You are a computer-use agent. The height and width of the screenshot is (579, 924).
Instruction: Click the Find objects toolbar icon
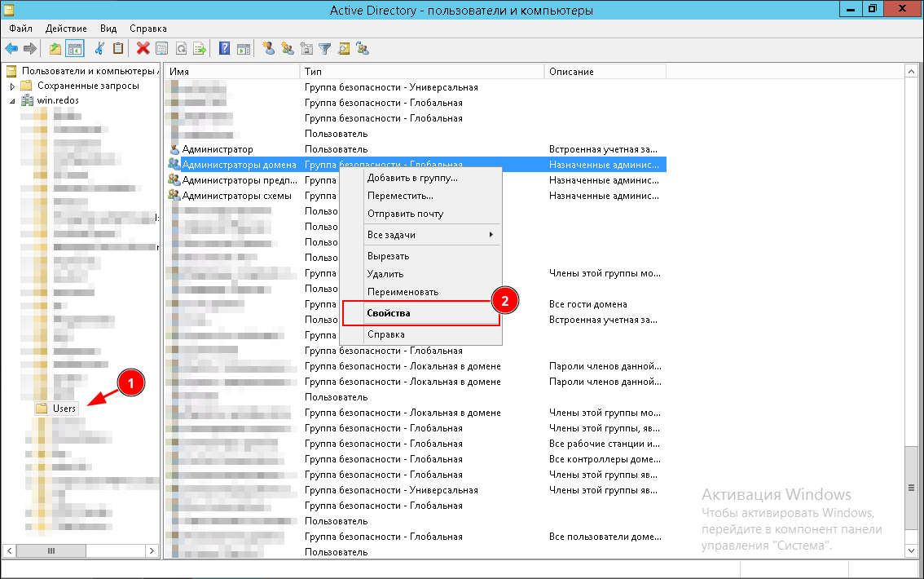[343, 48]
